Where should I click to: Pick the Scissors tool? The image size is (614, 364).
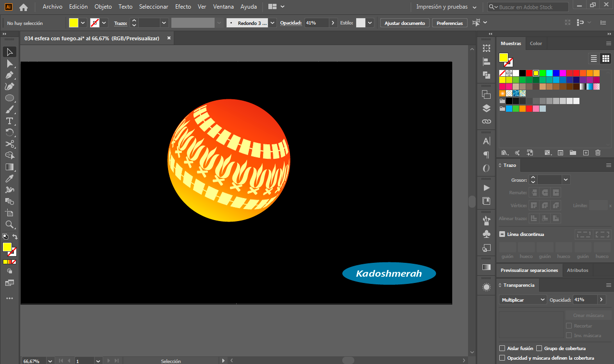tap(10, 144)
